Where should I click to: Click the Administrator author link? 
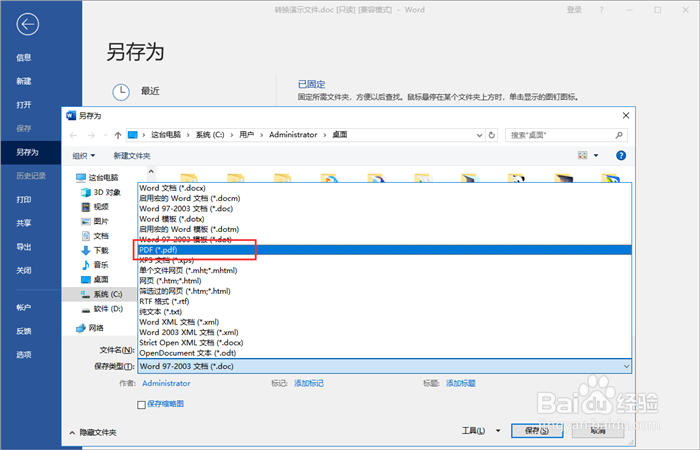point(166,383)
